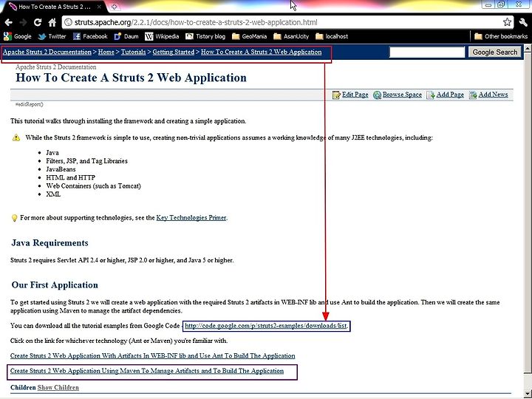Click the light bulb tip icon
The height and width of the screenshot is (399, 532).
tap(14, 218)
